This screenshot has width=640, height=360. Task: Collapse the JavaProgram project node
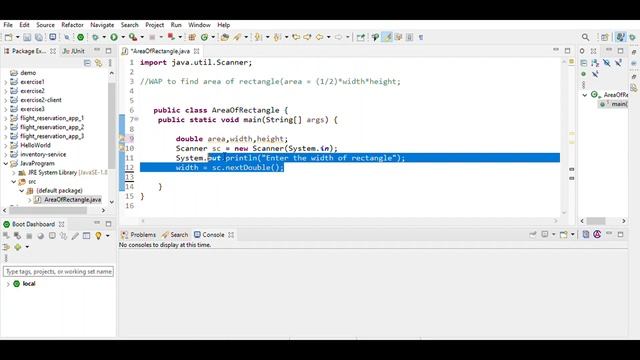pyautogui.click(x=6, y=163)
